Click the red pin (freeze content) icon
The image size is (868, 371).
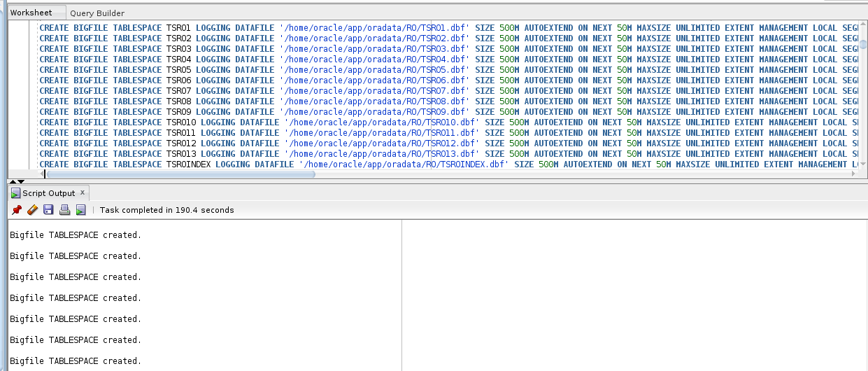pyautogui.click(x=17, y=210)
